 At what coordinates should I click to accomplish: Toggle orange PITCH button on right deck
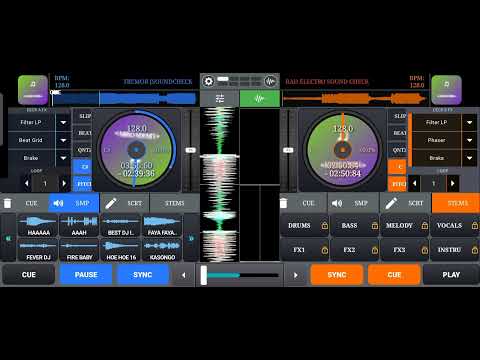click(397, 184)
